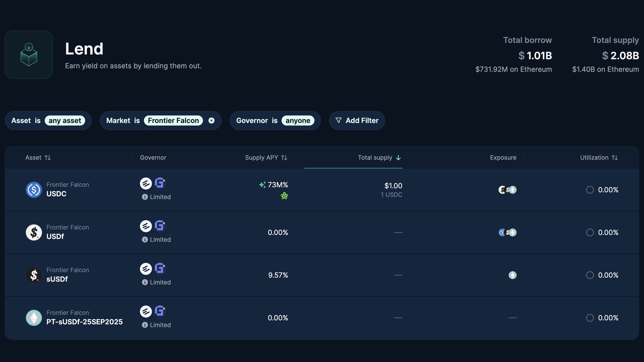Click the exposure icon in sUSDf row
This screenshot has width=644, height=362.
click(x=513, y=275)
